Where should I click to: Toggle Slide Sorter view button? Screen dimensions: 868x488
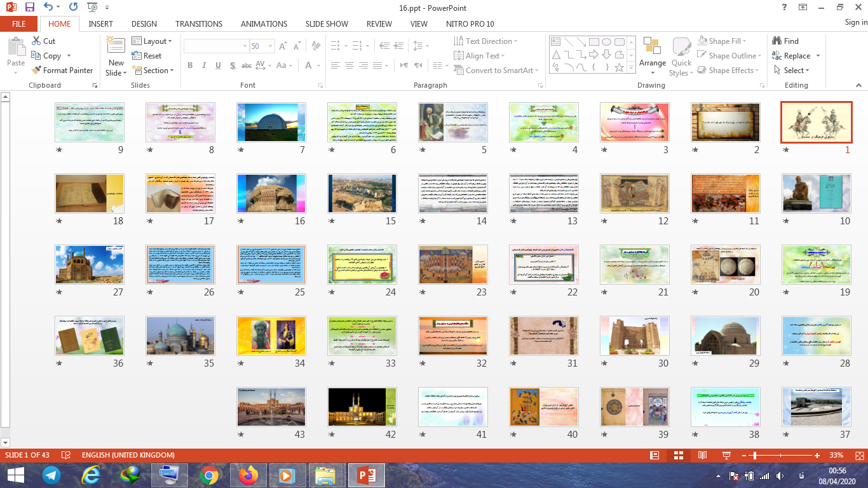[678, 455]
